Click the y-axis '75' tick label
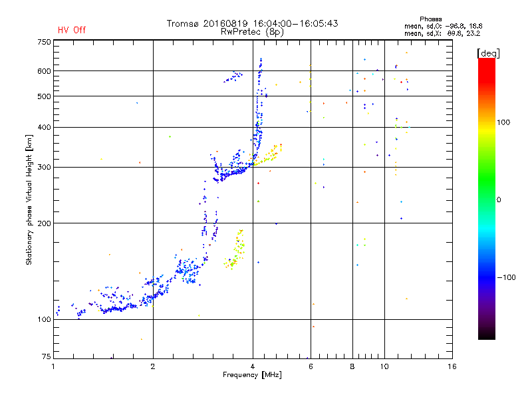Image resolution: width=532 pixels, height=399 pixels. pos(47,356)
